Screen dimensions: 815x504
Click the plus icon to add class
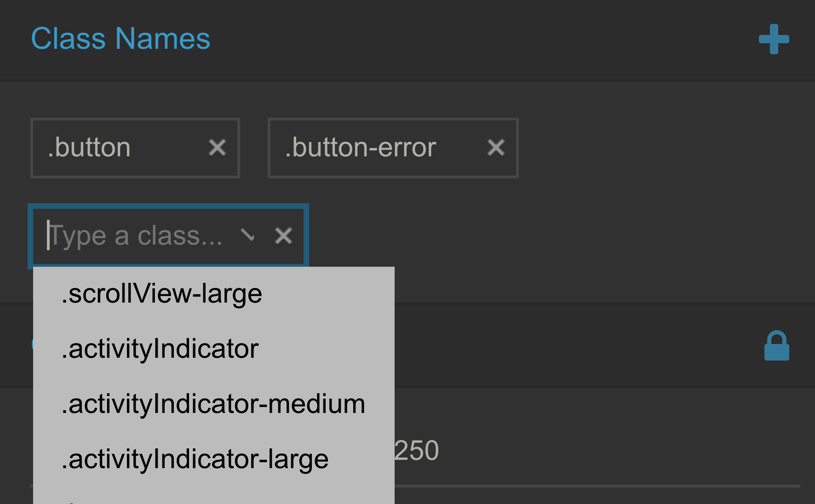(x=774, y=39)
